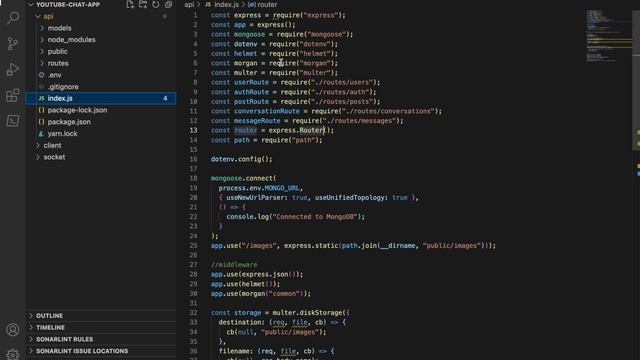Click "Connected to MongoDB" string
The height and width of the screenshot is (360, 640).
[x=315, y=217]
